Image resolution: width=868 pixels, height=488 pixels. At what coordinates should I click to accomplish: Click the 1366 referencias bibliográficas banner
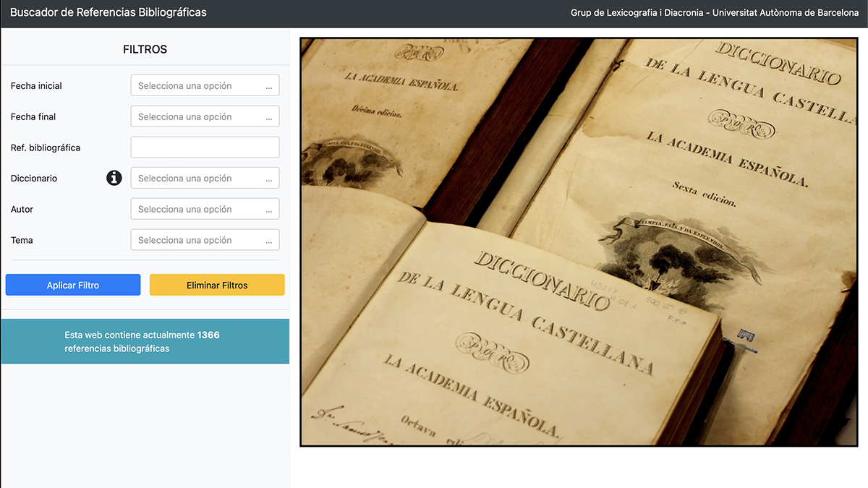coord(145,341)
